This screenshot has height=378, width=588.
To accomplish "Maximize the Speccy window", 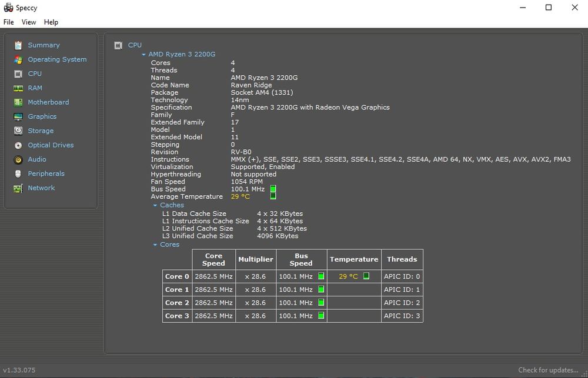I will 548,8.
